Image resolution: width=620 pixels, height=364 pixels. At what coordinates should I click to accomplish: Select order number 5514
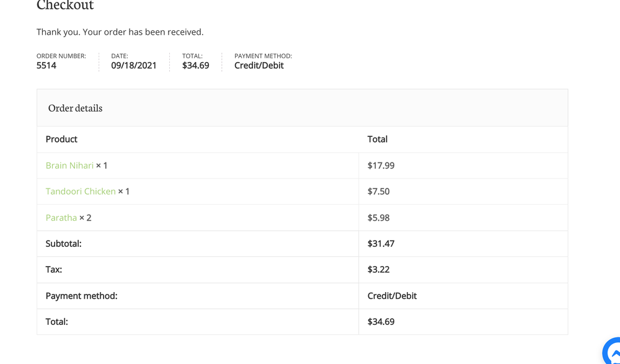pyautogui.click(x=46, y=66)
